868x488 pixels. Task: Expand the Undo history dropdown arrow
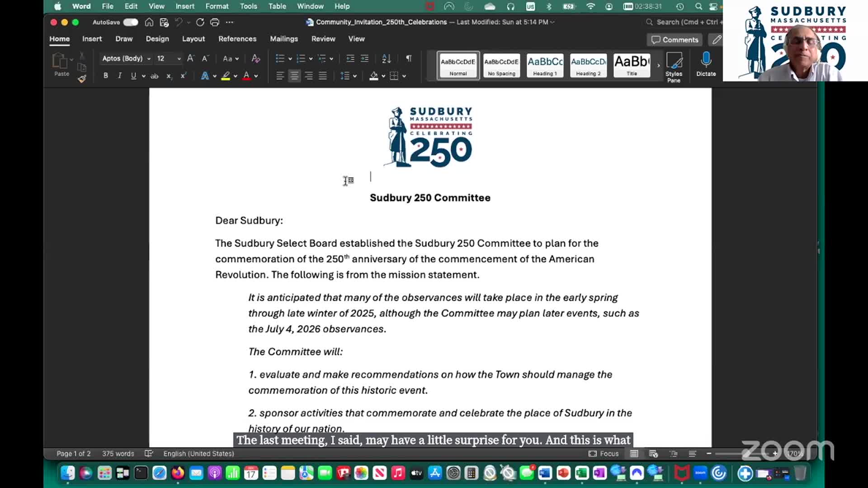189,23
